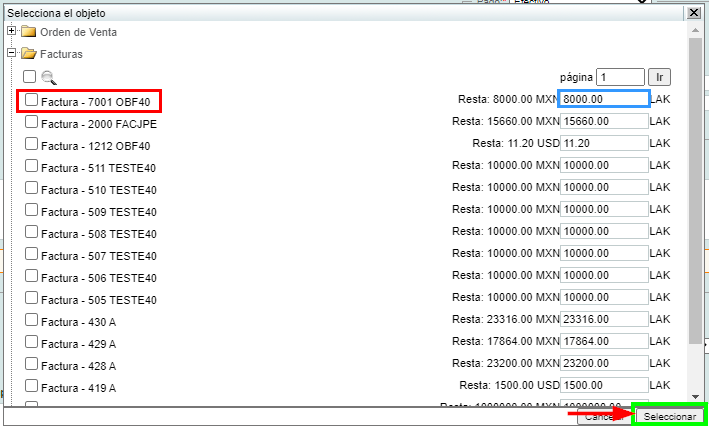Collapse the Facturas tree node

tap(11, 54)
